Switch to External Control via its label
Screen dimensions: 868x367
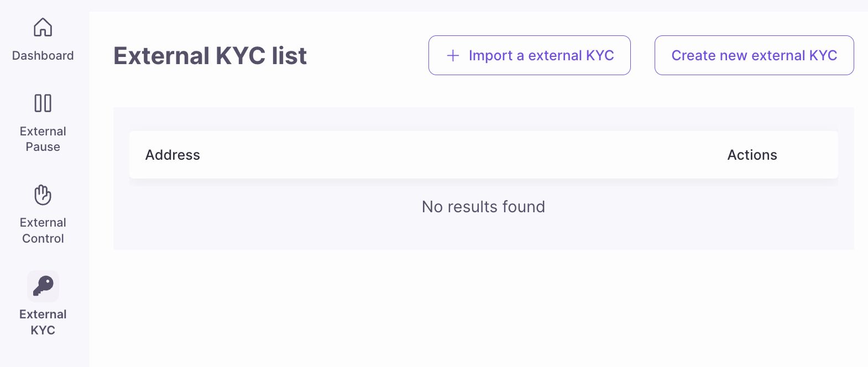click(x=43, y=230)
